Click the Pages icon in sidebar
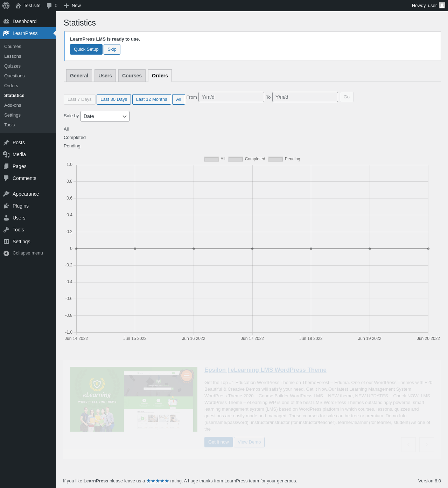The image size is (448, 488). pos(6,166)
